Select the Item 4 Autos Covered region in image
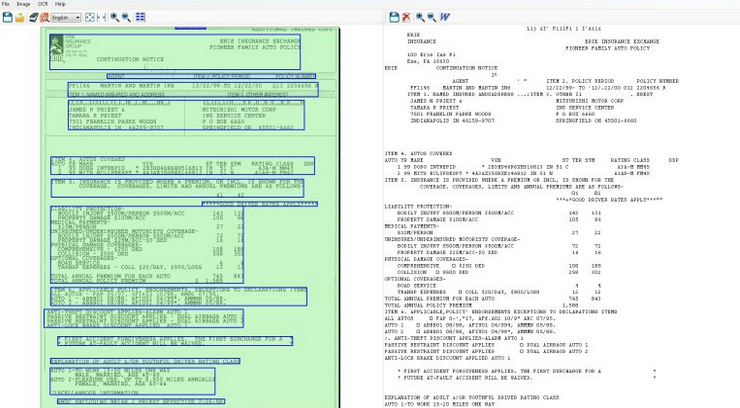 pos(182,166)
